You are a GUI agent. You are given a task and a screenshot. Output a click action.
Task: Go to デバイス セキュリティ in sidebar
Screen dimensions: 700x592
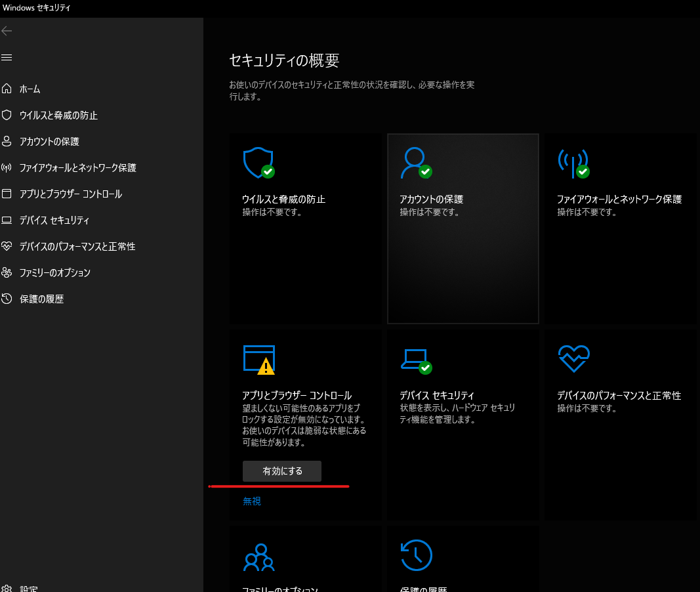click(x=54, y=221)
